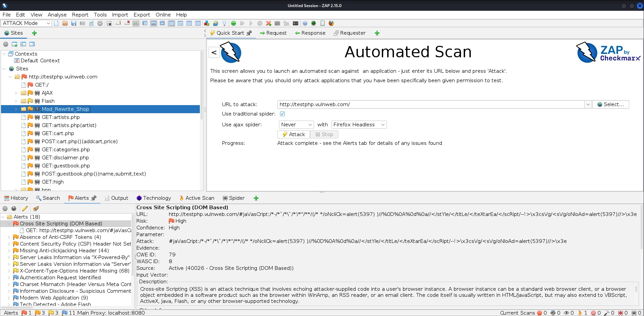This screenshot has width=644, height=316.
Task: Toggle Use traditional spider checkbox
Action: pos(282,114)
